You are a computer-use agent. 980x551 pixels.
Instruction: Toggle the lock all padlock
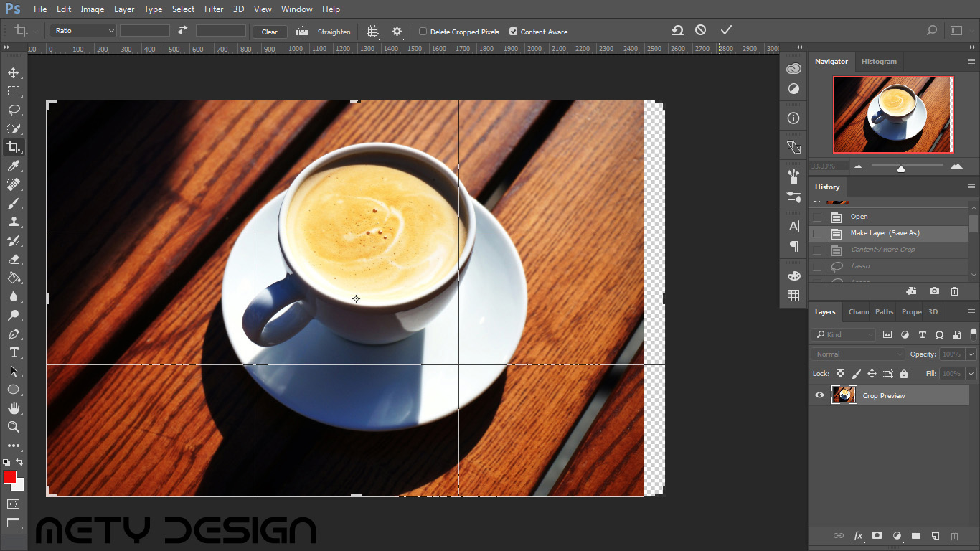[903, 374]
